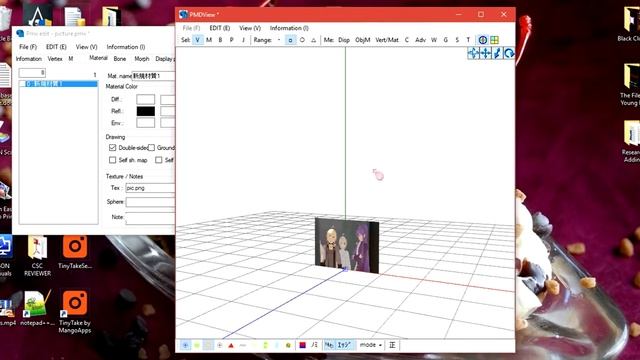Select material 0 in the material list
640x360 pixels.
pyautogui.click(x=59, y=84)
